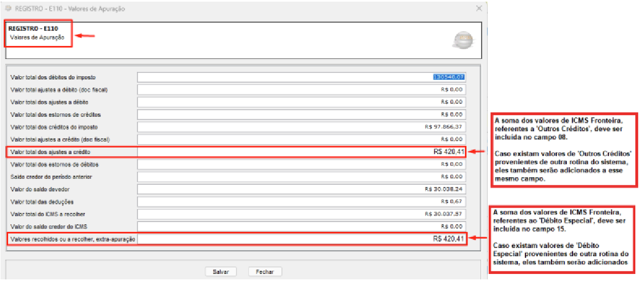Click the globe icon in the header panel
Image resolution: width=644 pixels, height=281 pixels.
464,40
